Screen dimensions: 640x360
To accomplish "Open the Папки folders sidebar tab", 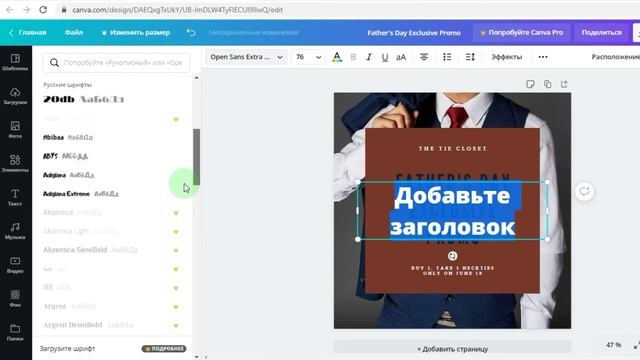I will click(x=15, y=332).
